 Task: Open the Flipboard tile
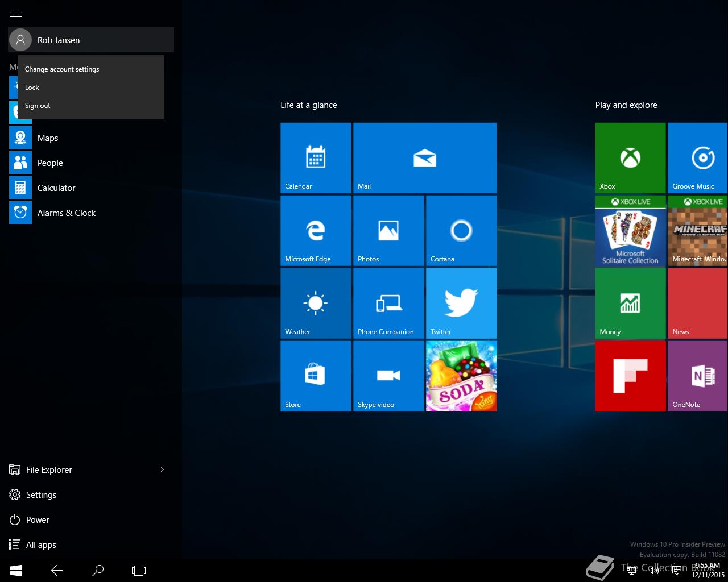[630, 376]
